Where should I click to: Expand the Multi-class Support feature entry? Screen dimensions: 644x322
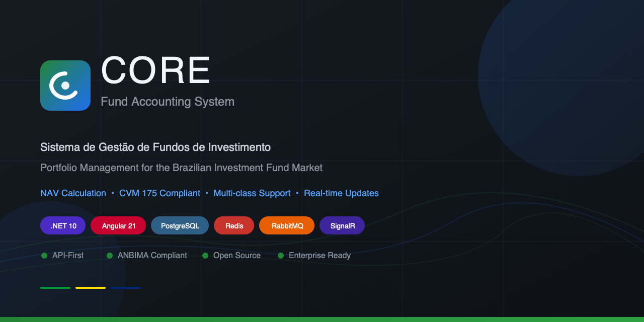point(252,193)
